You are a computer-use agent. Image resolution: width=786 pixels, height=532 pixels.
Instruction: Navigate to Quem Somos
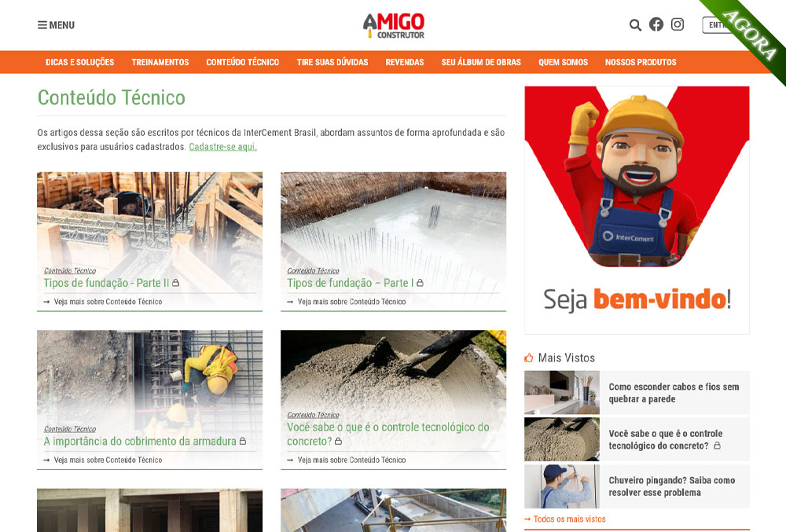(564, 62)
